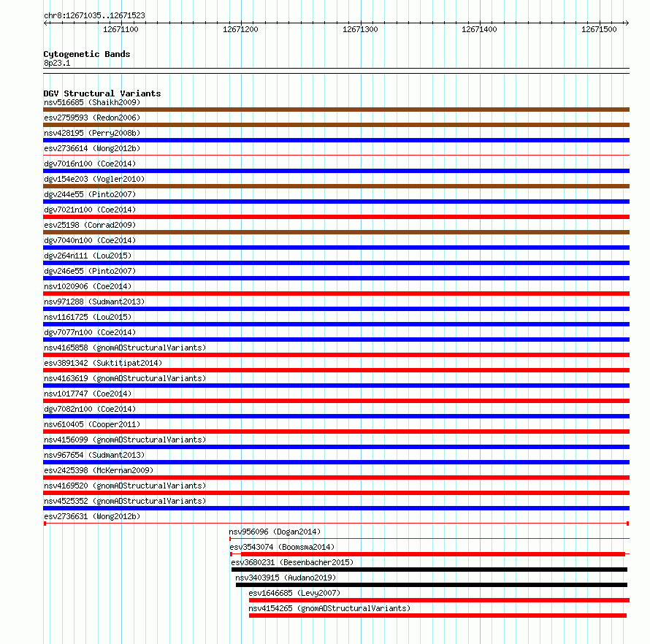Select the nsv428195 (Perry2008b) variant label

click(92, 133)
